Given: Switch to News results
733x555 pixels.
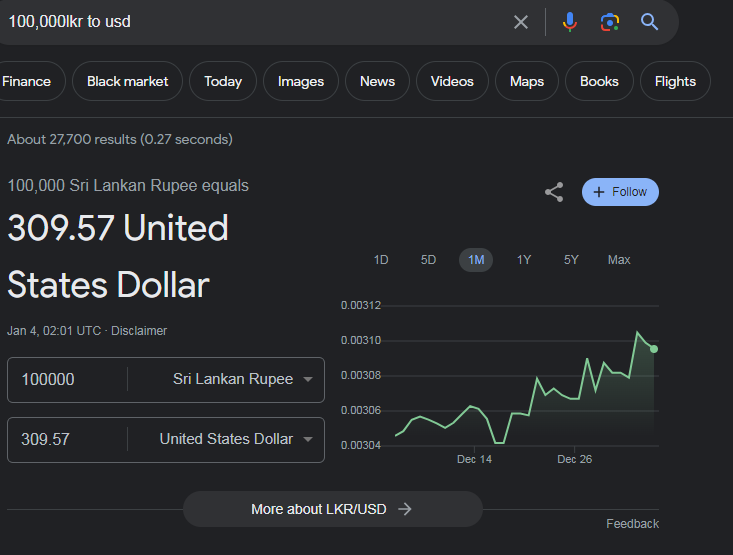Looking at the screenshot, I should tap(377, 81).
